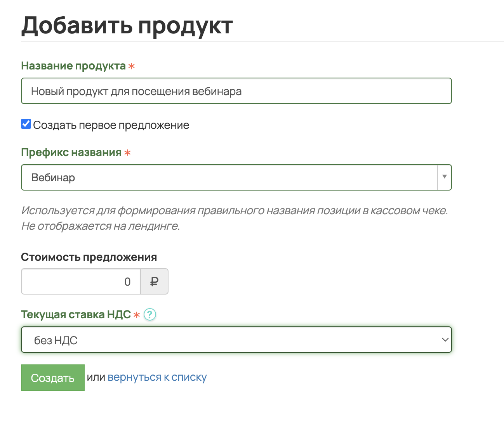This screenshot has height=430, width=504.
Task: Click the red asterisk beside Название продукта
Action: [x=132, y=66]
